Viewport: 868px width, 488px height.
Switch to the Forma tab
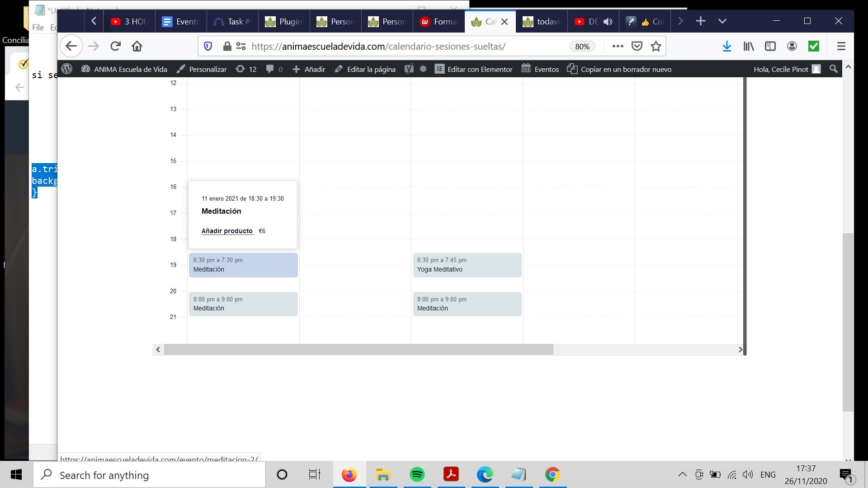[x=439, y=22]
